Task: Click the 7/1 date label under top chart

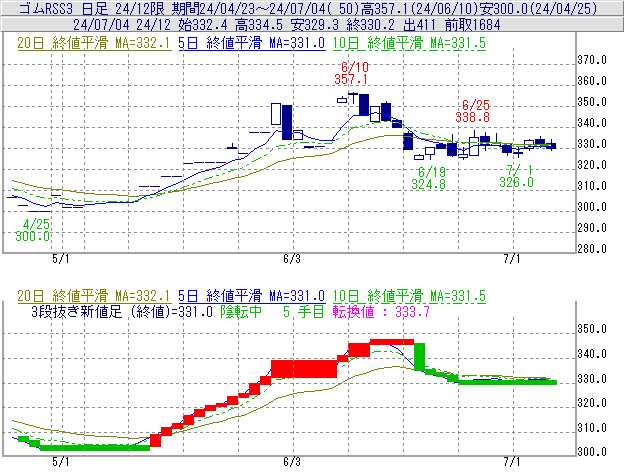Action: coord(512,259)
